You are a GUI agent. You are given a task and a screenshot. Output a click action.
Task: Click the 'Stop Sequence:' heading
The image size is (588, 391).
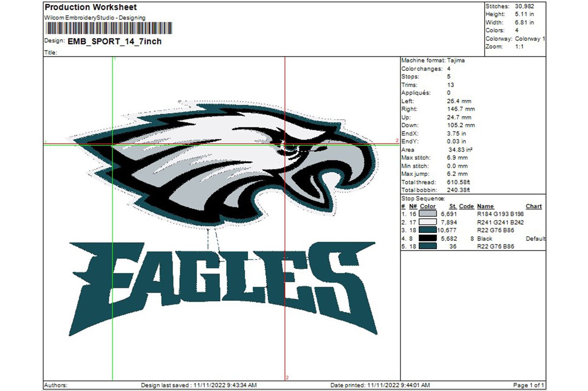click(423, 198)
